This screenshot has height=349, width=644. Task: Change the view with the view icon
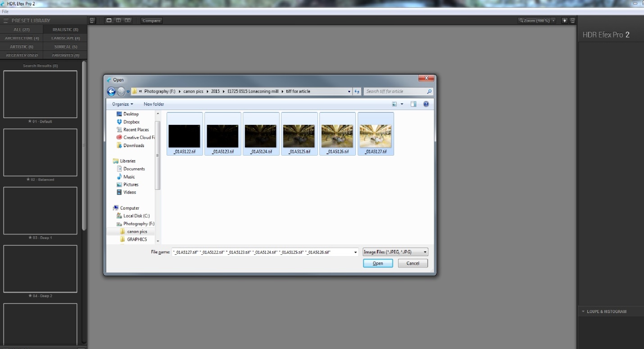tap(395, 104)
